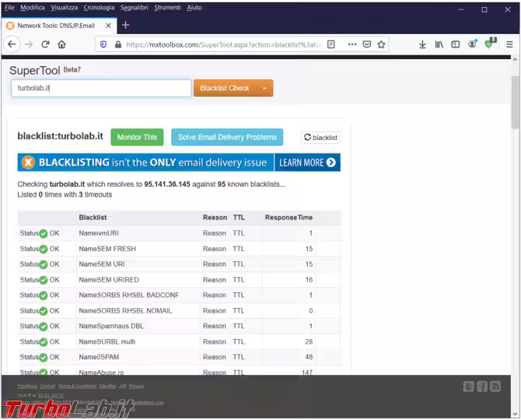Open the hamburger application menu
The height and width of the screenshot is (420, 521).
coord(509,44)
